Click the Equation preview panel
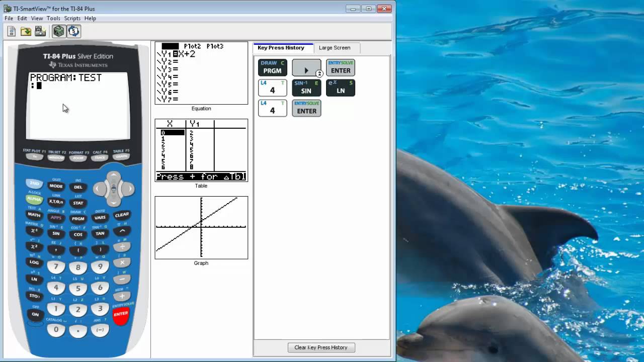This screenshot has width=644, height=362. [x=201, y=73]
